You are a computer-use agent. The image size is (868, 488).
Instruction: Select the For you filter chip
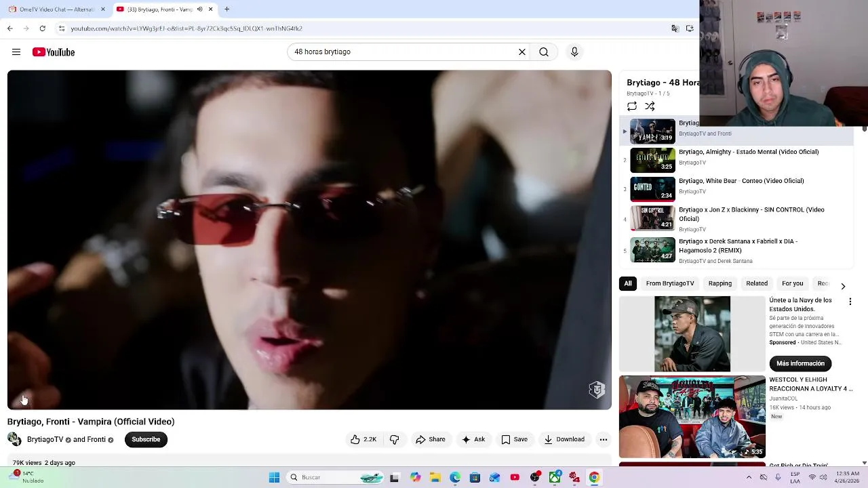coord(793,283)
